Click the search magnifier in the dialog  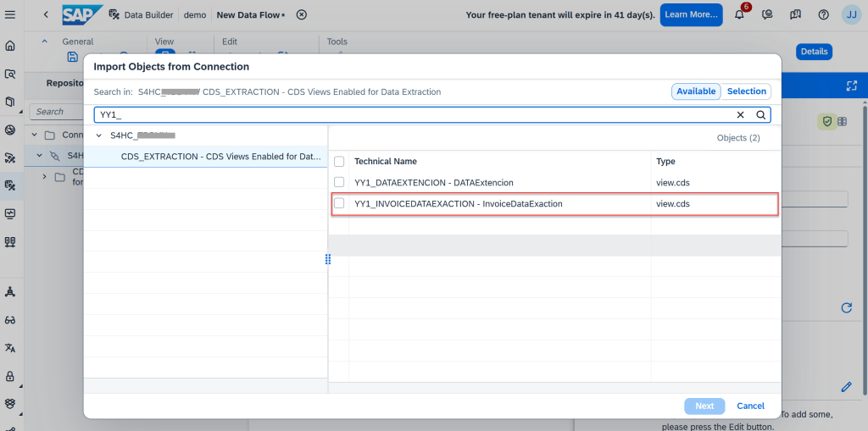760,115
